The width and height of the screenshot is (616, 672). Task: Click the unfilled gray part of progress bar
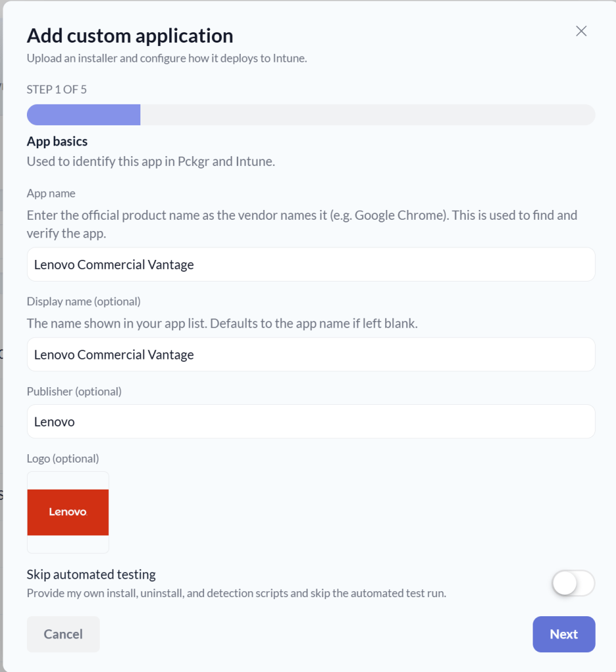coord(367,115)
